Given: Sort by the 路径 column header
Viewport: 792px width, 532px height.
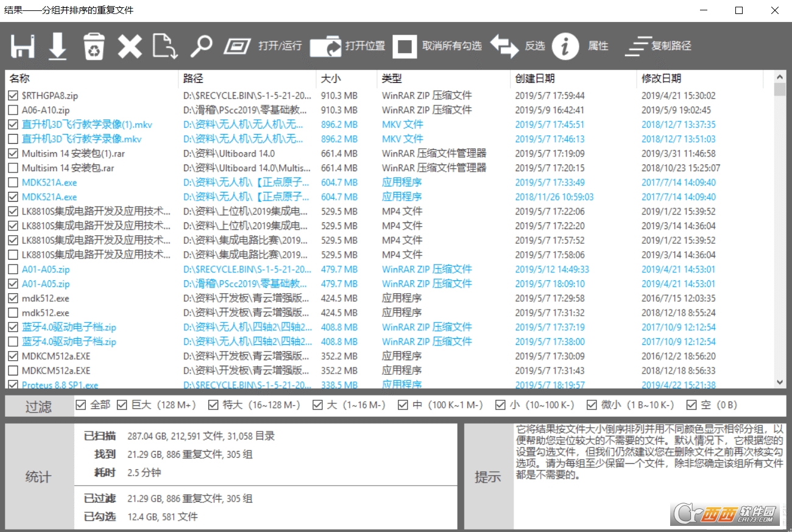Looking at the screenshot, I should click(x=247, y=79).
